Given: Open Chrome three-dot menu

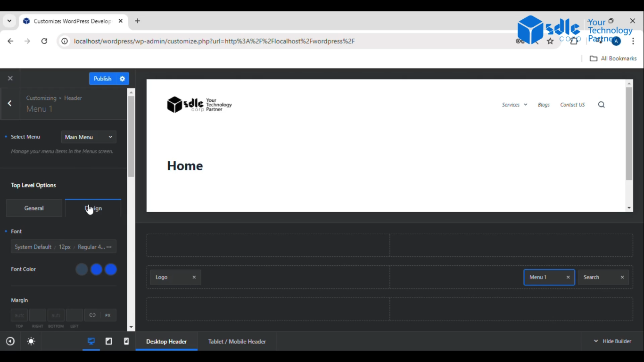Looking at the screenshot, I should pos(633,41).
